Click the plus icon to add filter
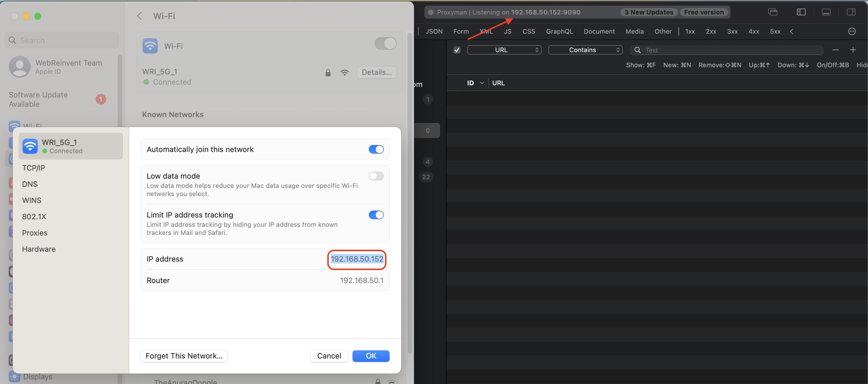The height and width of the screenshot is (384, 868). (x=853, y=50)
